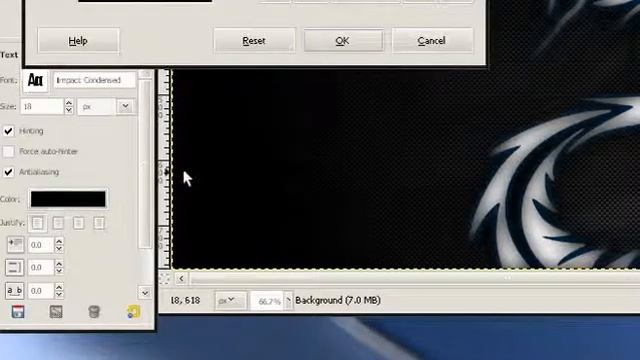Select left justify icon in text options

click(37, 223)
